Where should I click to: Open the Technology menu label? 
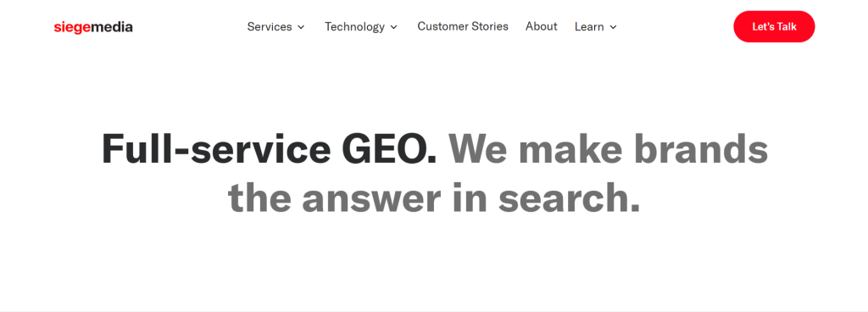354,26
